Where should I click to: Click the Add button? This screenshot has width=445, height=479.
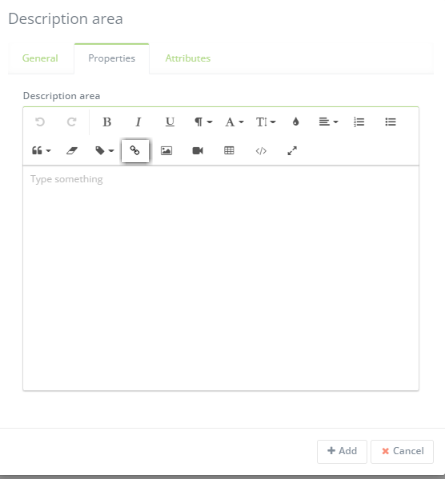point(342,451)
